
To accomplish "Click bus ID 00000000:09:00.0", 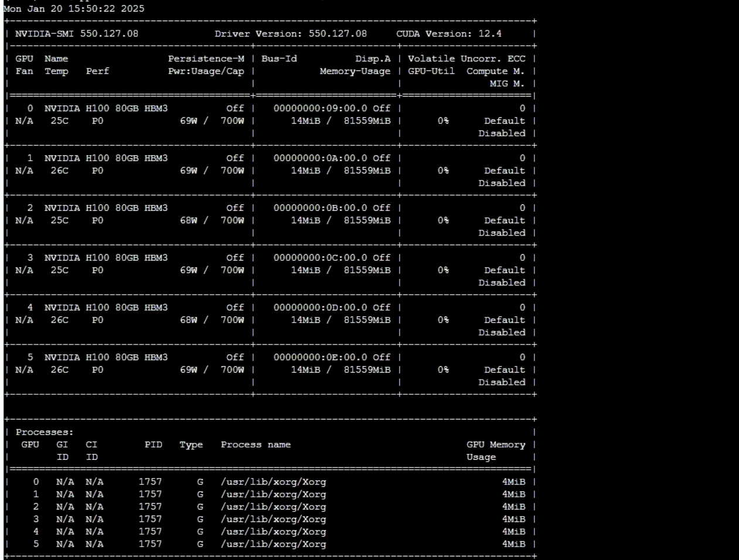I will 320,108.
